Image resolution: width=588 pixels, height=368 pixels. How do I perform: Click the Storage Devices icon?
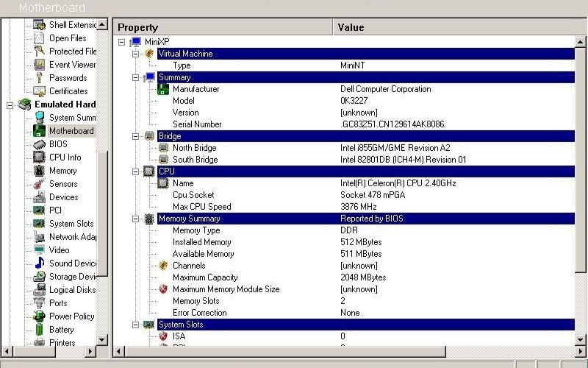pos(39,277)
